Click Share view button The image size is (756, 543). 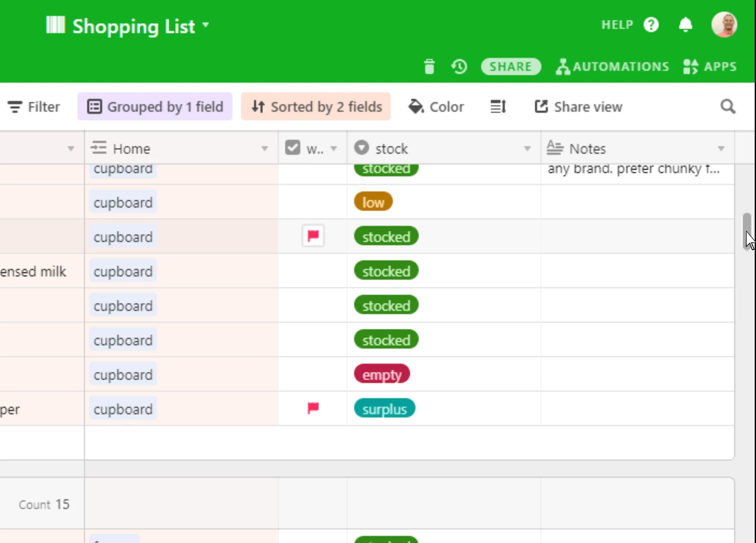coord(578,106)
